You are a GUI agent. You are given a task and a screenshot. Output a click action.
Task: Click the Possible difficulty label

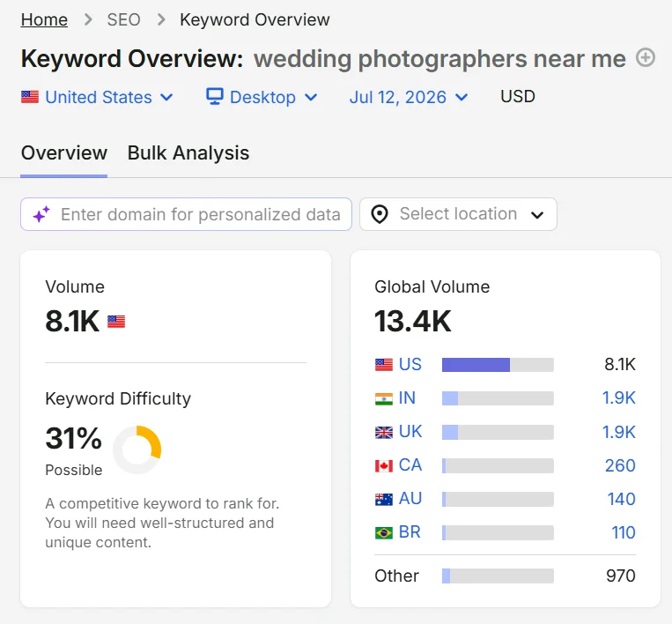[74, 470]
